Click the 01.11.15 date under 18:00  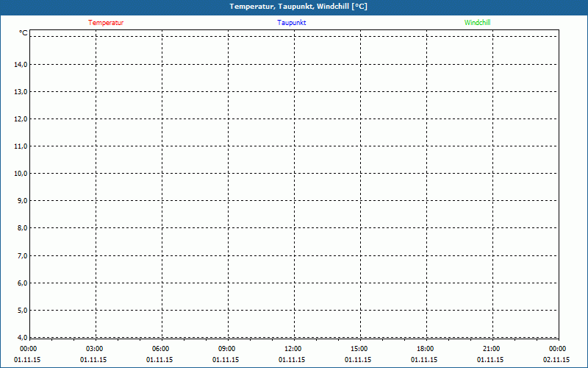point(424,360)
